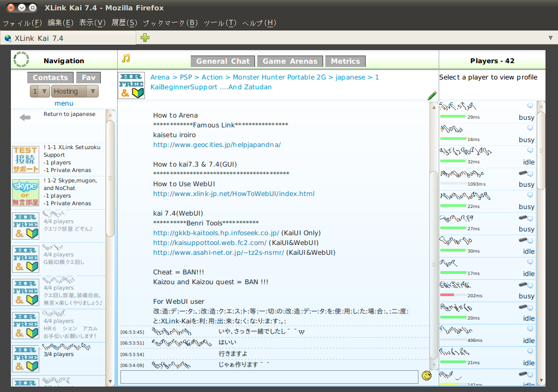This screenshot has width=558, height=392.
Task: Click PSP console icon for 27ms player
Action: 523,218
